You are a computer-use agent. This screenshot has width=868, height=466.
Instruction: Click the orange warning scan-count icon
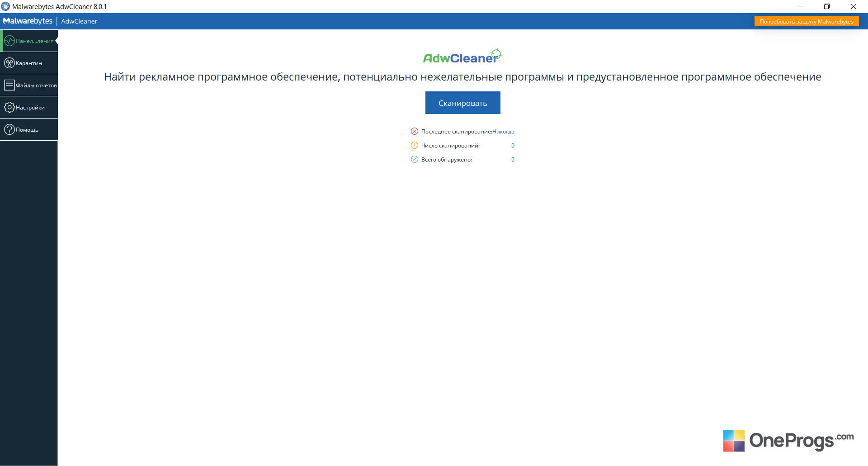[x=414, y=145]
